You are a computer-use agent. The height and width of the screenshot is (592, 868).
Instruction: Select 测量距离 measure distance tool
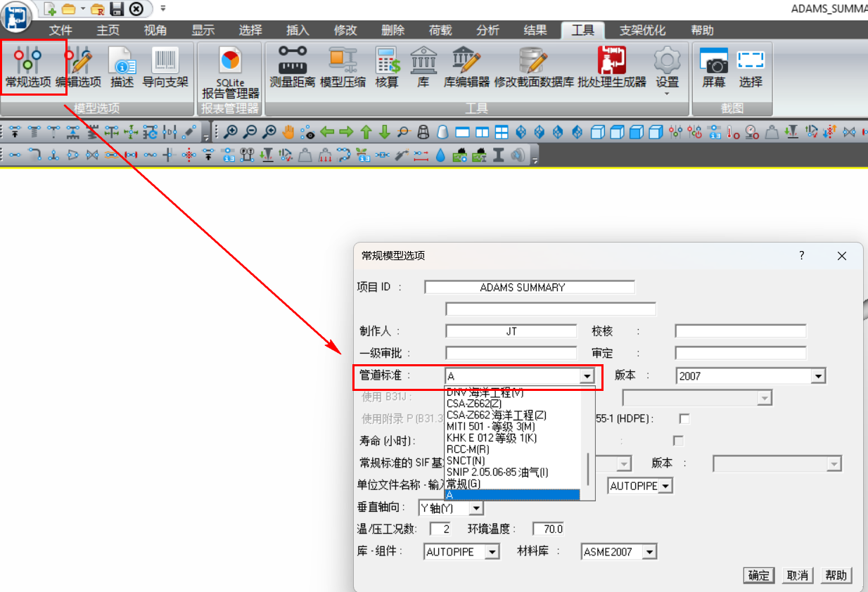[x=293, y=67]
